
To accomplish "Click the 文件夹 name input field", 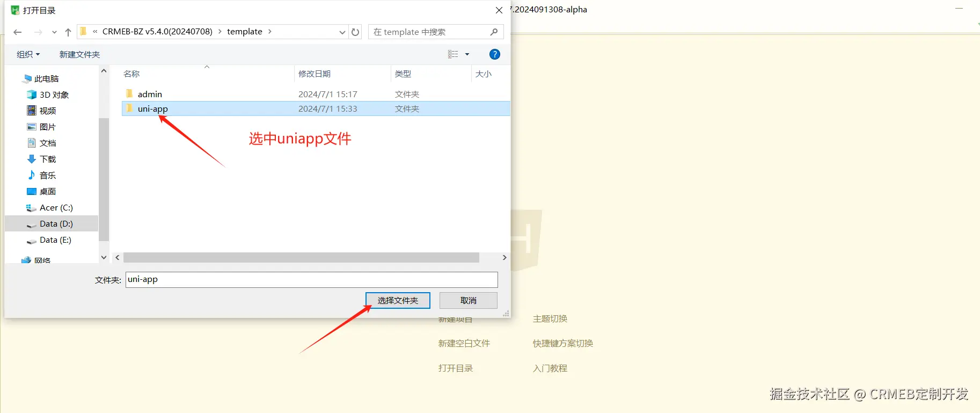I will (x=312, y=279).
